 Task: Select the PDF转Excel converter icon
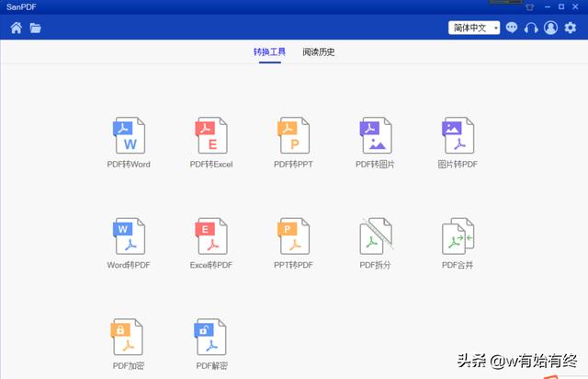[211, 136]
